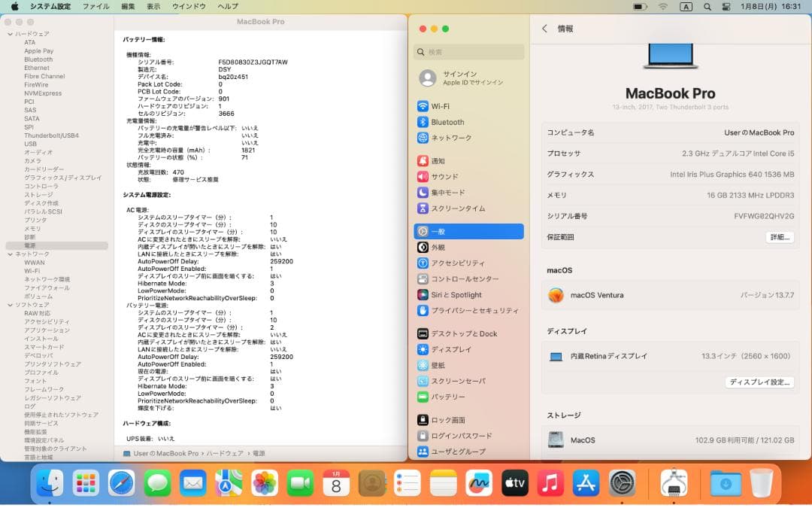Select Bluetooth in the settings sidebar
This screenshot has width=812, height=508.
448,122
